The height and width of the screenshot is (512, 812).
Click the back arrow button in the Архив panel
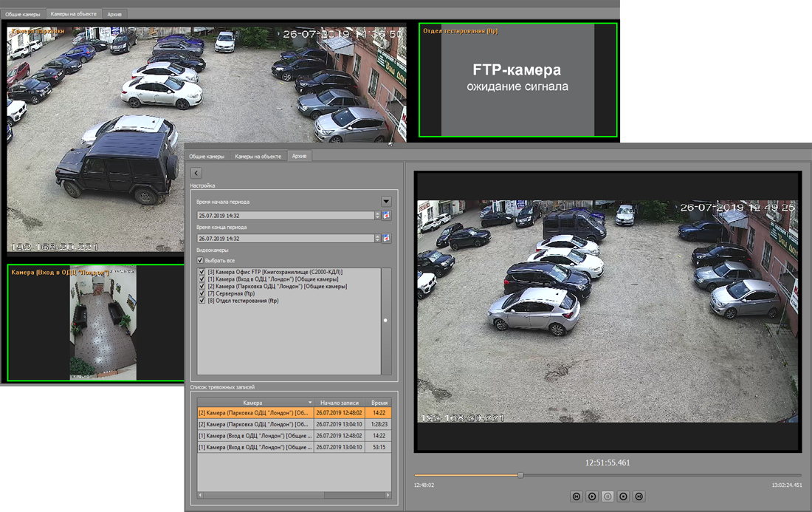[x=196, y=173]
